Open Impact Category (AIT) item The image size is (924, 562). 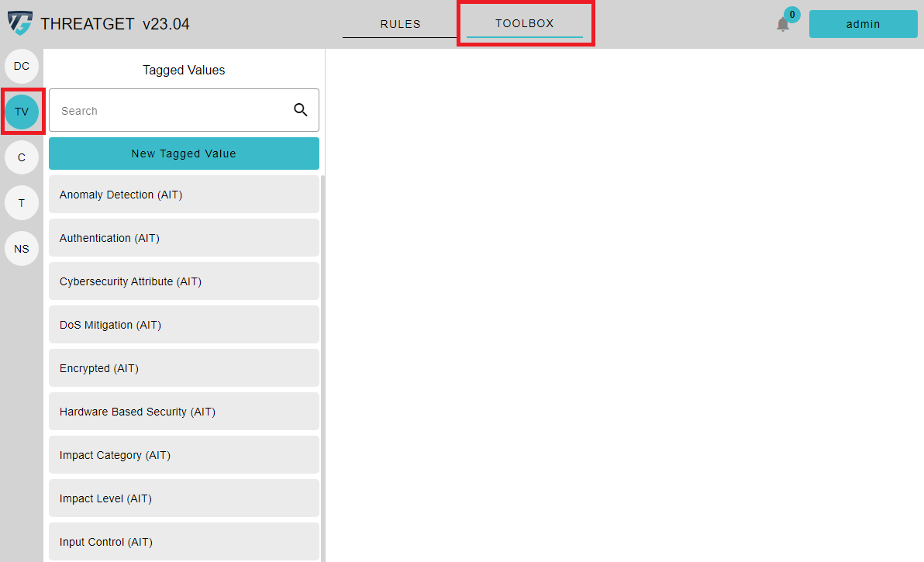click(x=184, y=455)
